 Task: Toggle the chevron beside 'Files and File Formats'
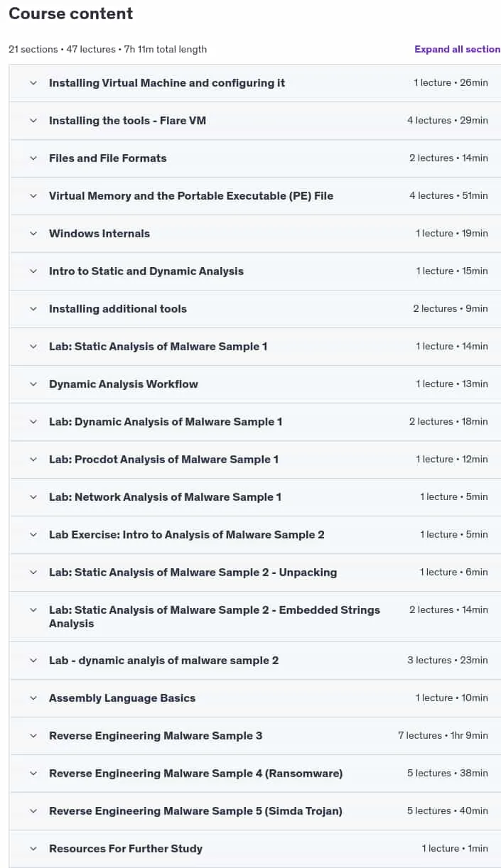point(33,158)
